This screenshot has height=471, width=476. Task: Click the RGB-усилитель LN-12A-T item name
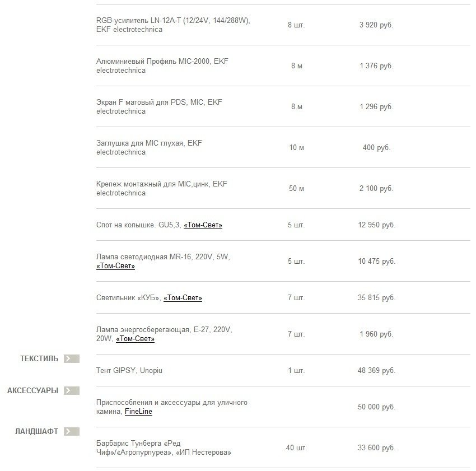[172, 25]
